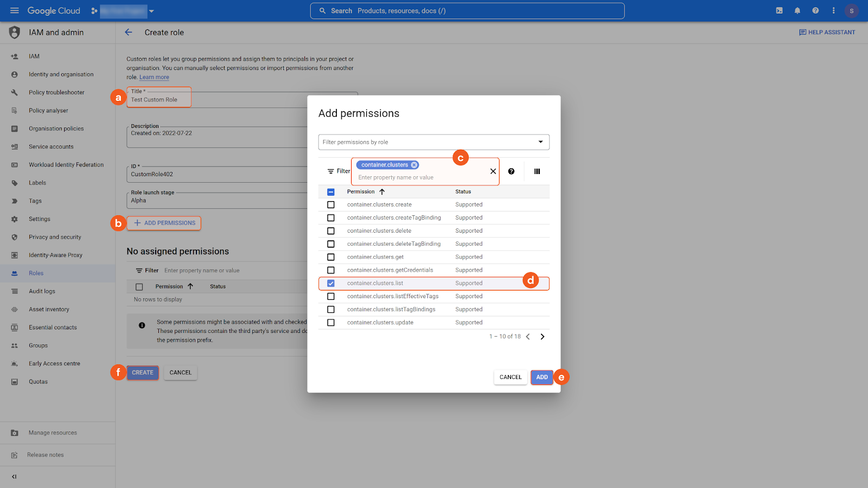Screen dimensions: 868x488
Task: Go to next page of permissions
Action: click(542, 337)
